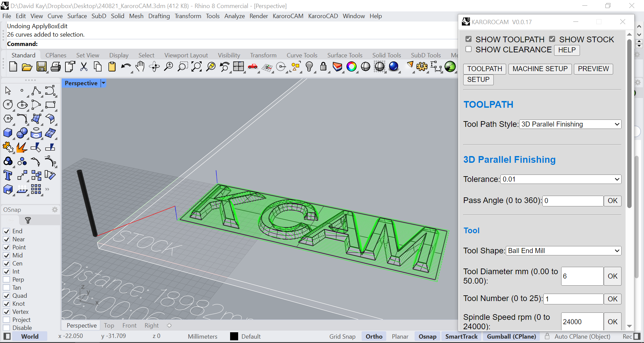
Task: Select the Text object tool icon
Action: [8, 176]
